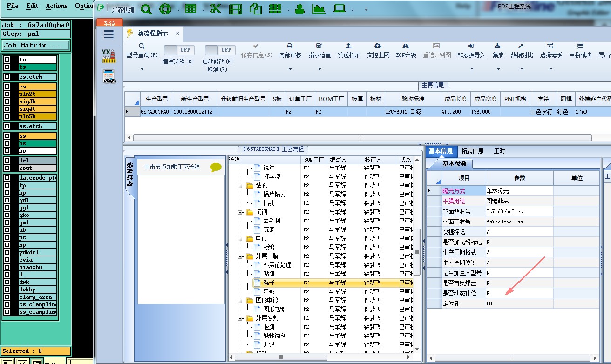611x364 pixels.
Task: Click the green table grid icon
Action: (190, 9)
